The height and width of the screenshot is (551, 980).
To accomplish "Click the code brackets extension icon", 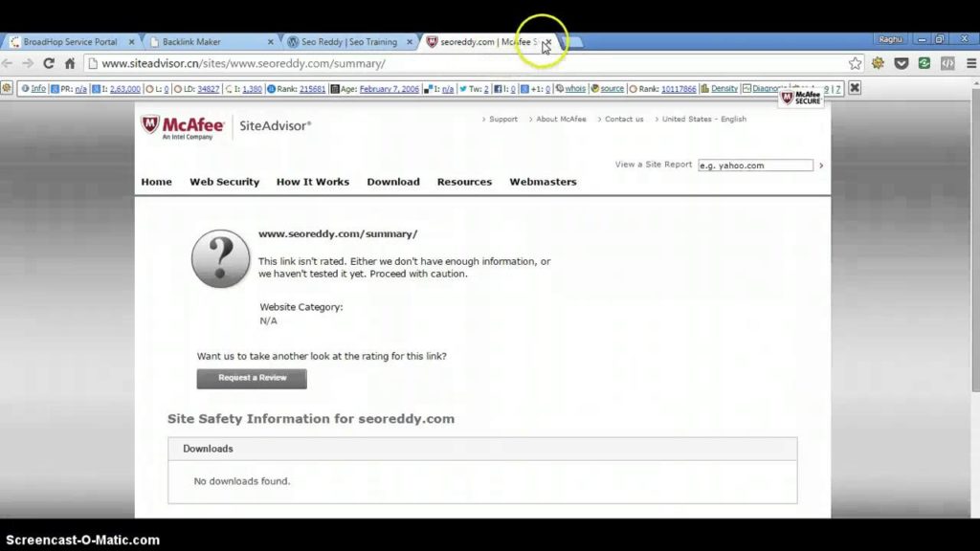I will click(x=947, y=63).
